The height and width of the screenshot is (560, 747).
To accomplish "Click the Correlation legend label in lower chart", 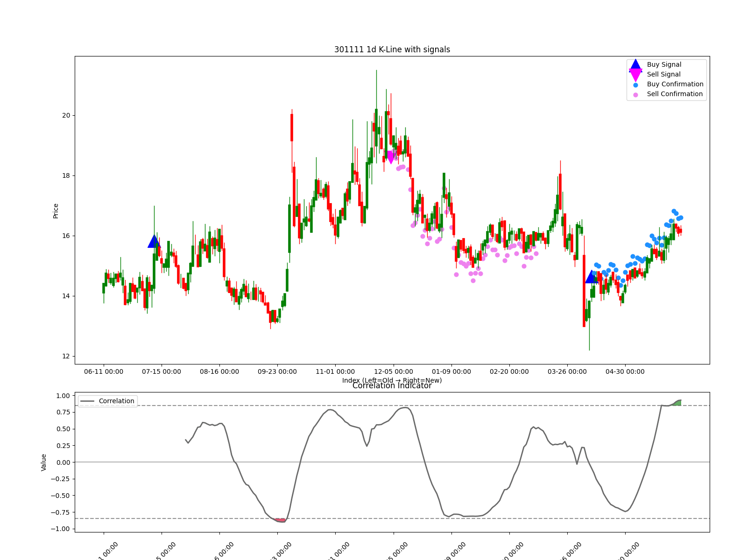I will click(116, 401).
